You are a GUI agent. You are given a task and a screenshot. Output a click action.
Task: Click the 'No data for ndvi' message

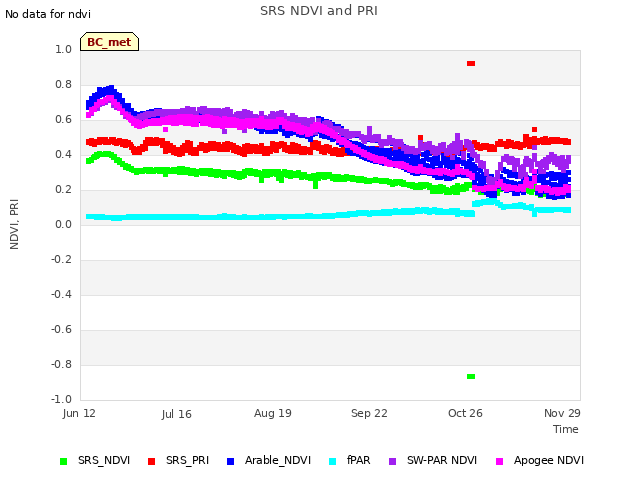pyautogui.click(x=48, y=14)
